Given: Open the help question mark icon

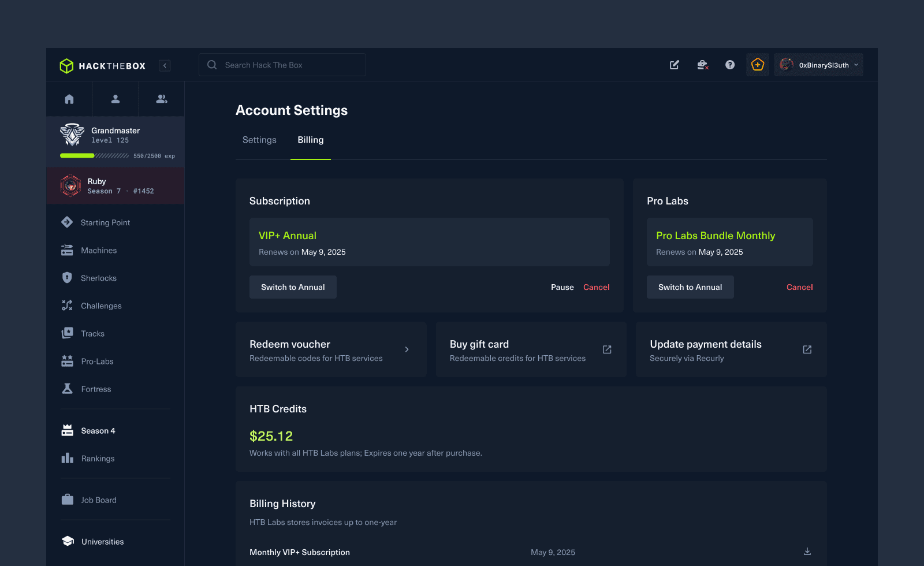Looking at the screenshot, I should [x=730, y=65].
